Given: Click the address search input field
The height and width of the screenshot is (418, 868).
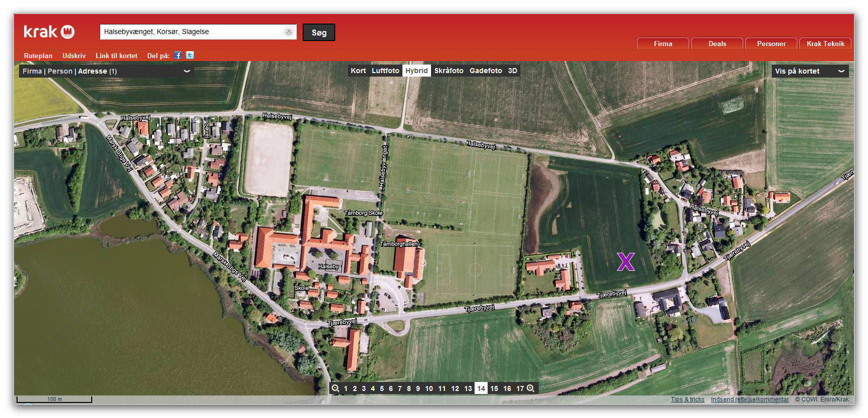Looking at the screenshot, I should (x=193, y=32).
